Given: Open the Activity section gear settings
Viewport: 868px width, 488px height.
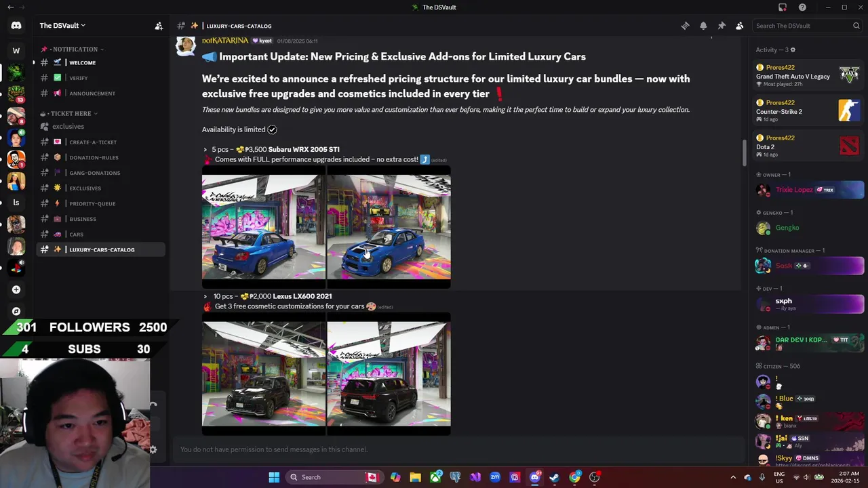Looking at the screenshot, I should point(793,49).
